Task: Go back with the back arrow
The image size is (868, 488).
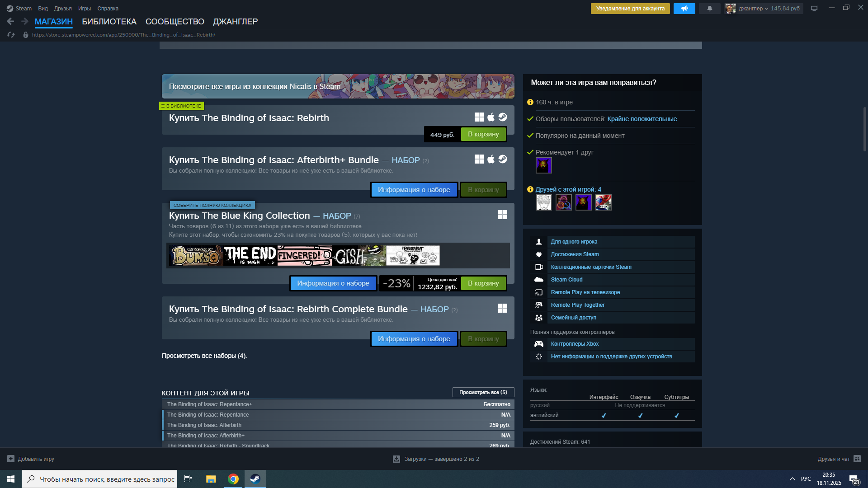Action: (10, 21)
